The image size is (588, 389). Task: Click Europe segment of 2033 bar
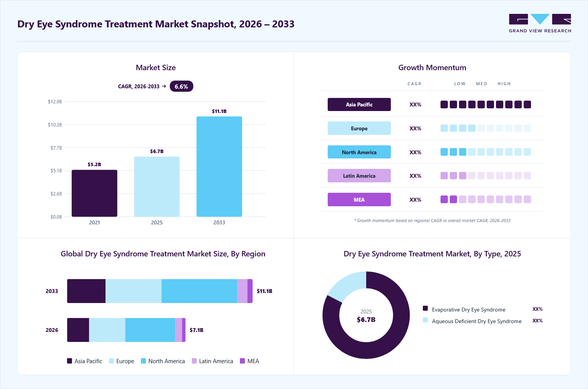coord(134,291)
